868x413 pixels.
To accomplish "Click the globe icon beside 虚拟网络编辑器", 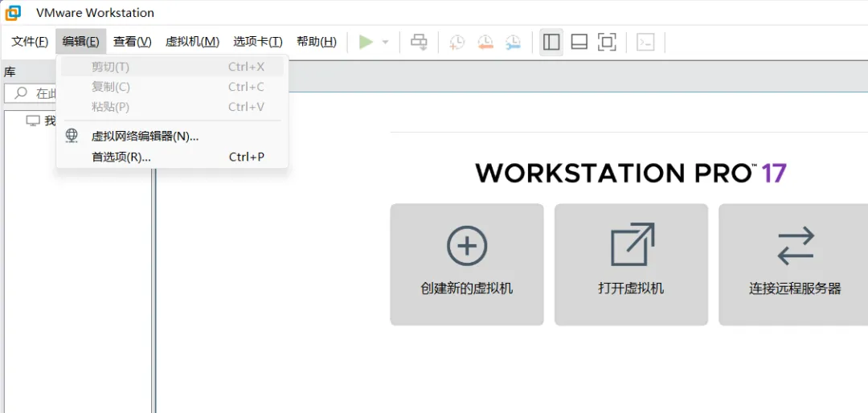I will click(72, 136).
